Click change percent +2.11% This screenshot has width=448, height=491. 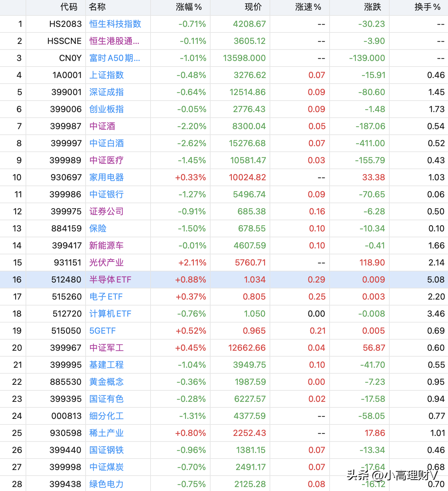pos(192,263)
